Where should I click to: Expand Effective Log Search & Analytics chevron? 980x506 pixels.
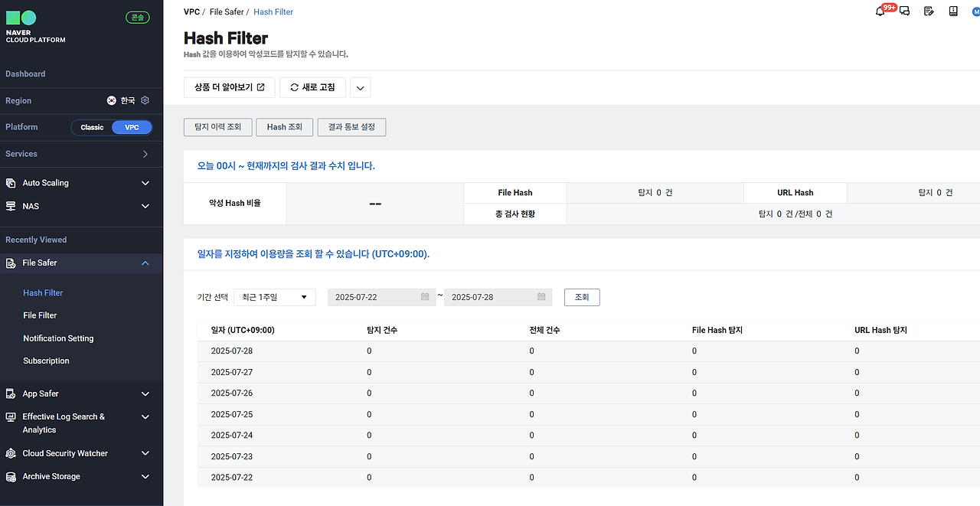coord(145,416)
